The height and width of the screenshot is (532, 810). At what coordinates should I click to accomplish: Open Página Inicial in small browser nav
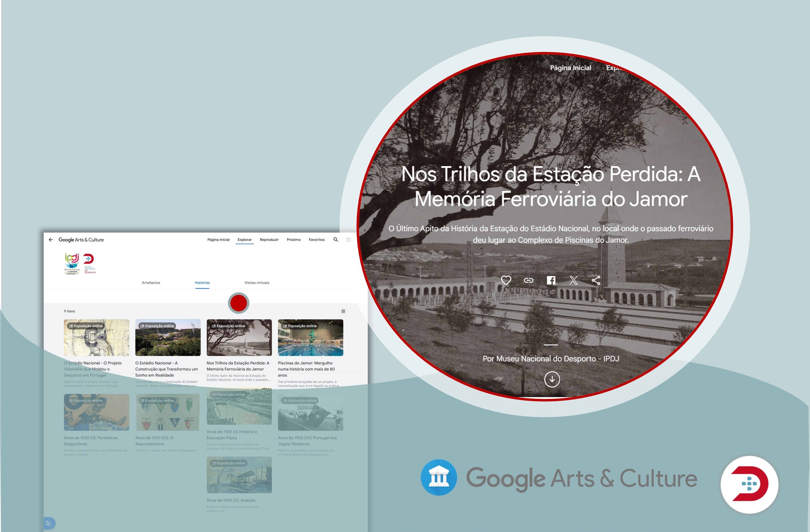click(x=218, y=240)
